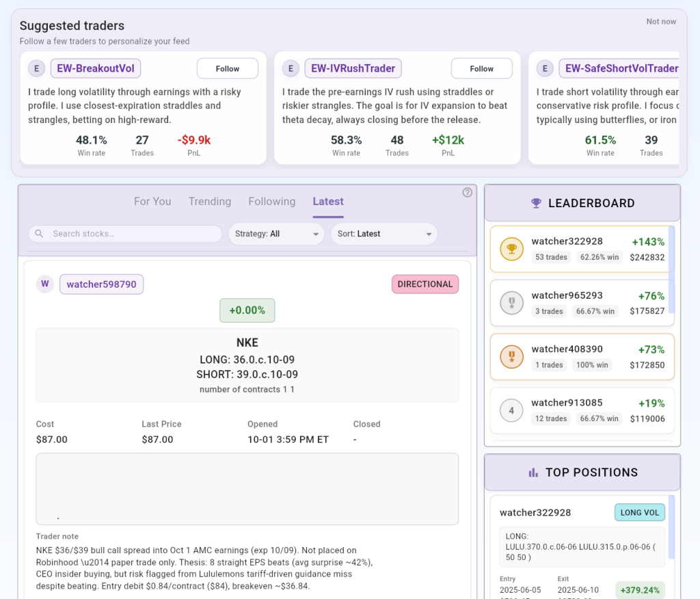Viewport: 700px width, 599px height.
Task: Follow EW-BreakoutVol
Action: click(228, 68)
